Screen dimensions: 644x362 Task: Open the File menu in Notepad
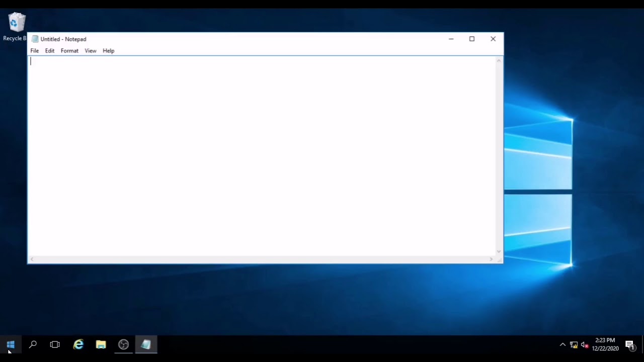pyautogui.click(x=34, y=51)
